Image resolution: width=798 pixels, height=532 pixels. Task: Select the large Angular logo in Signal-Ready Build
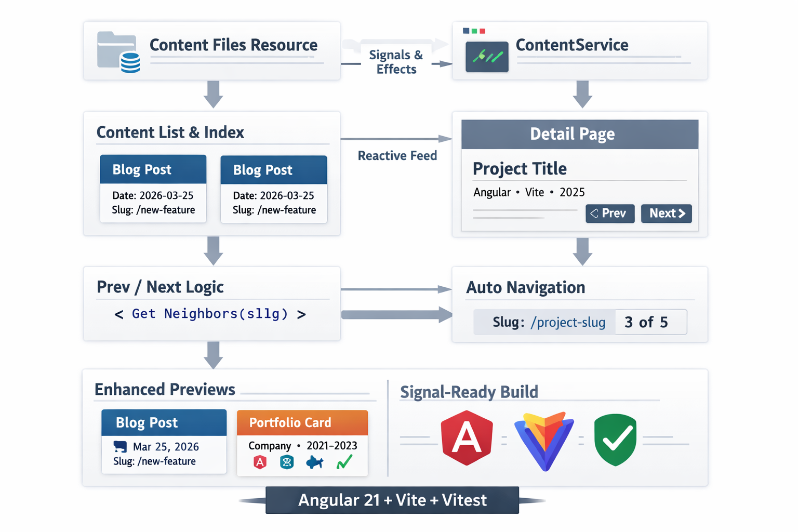[467, 437]
